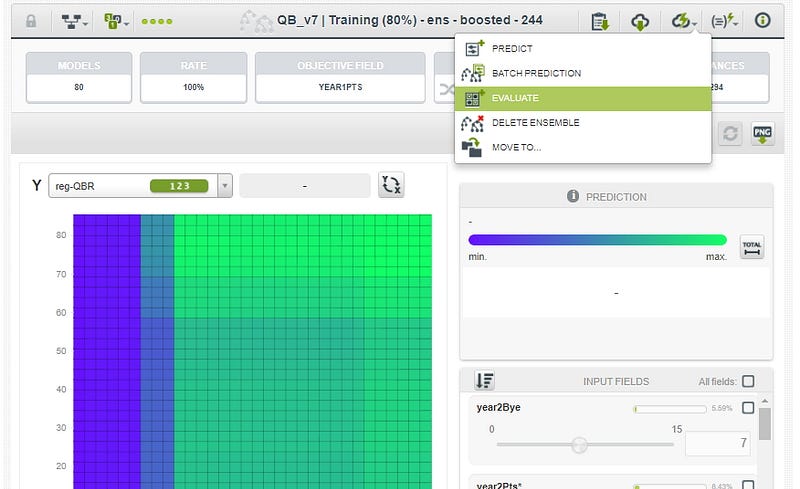Image resolution: width=800 pixels, height=489 pixels.
Task: Click the sort input fields icon
Action: coord(484,380)
